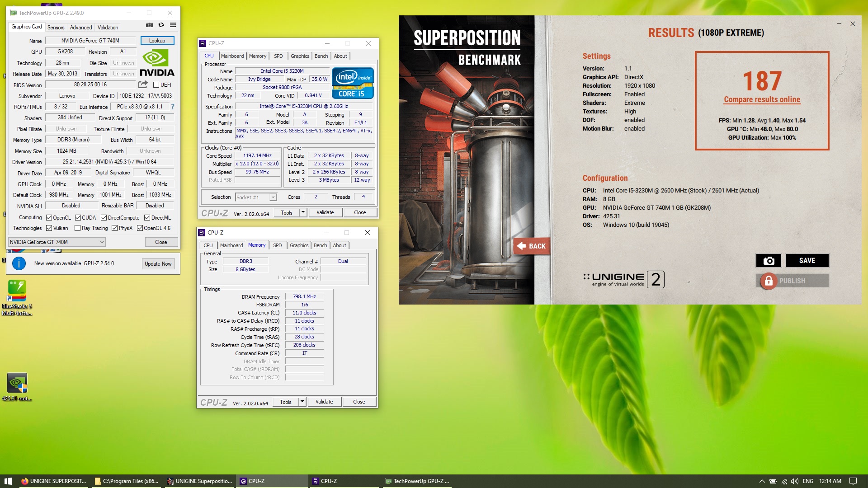The width and height of the screenshot is (868, 488).
Task: Click SAVE button in Superposition
Action: click(x=807, y=261)
